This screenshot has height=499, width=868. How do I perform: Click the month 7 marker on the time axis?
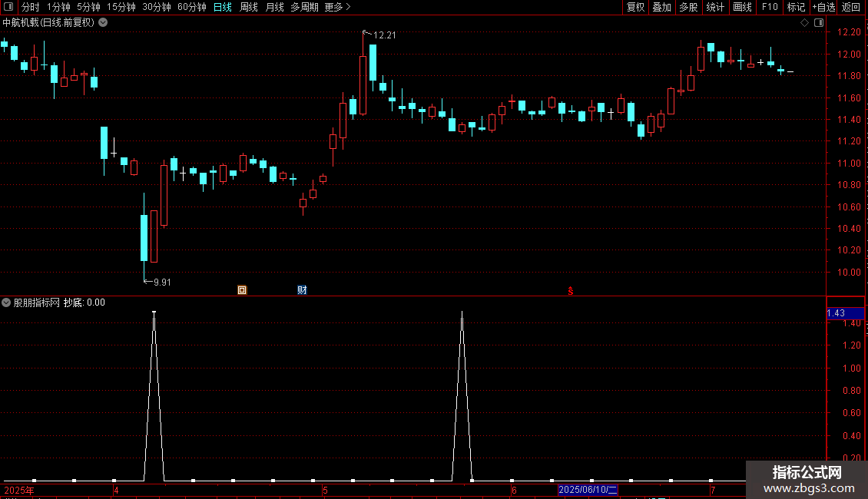tap(713, 490)
